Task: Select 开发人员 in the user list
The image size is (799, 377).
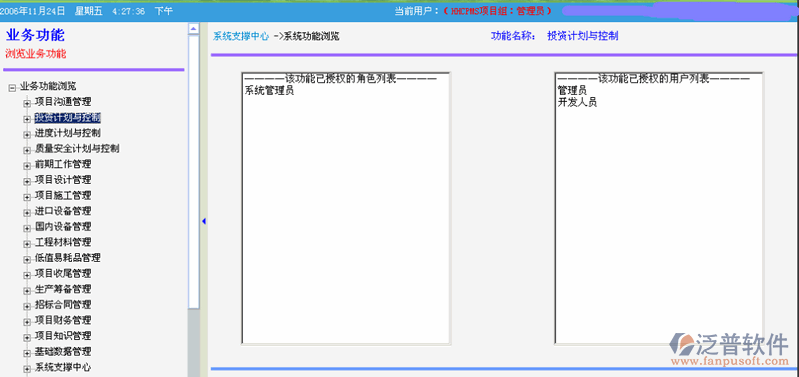Action: point(577,102)
